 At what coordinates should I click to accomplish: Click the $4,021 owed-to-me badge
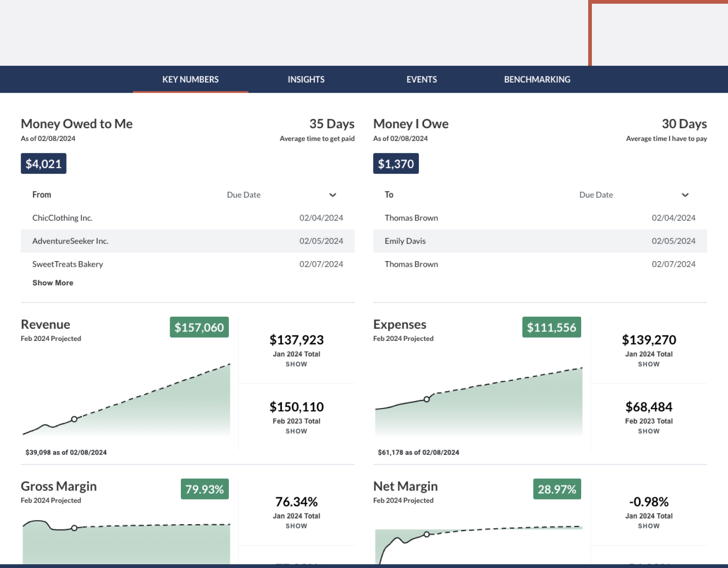coord(43,164)
